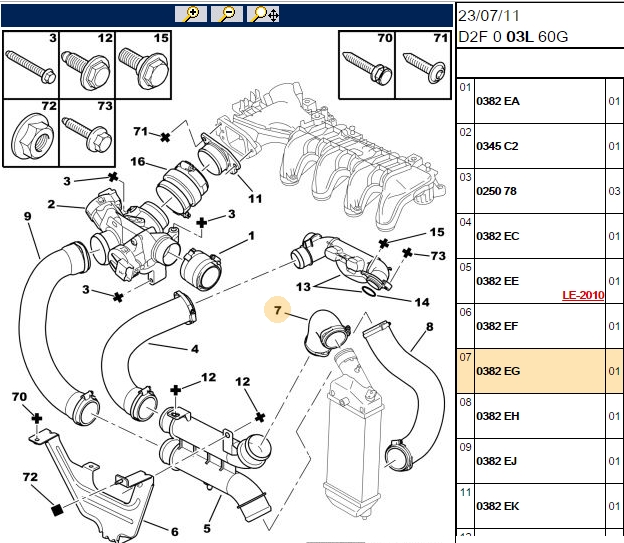Click callout number 2 on the throttle body
This screenshot has width=624, height=543.
[x=51, y=204]
